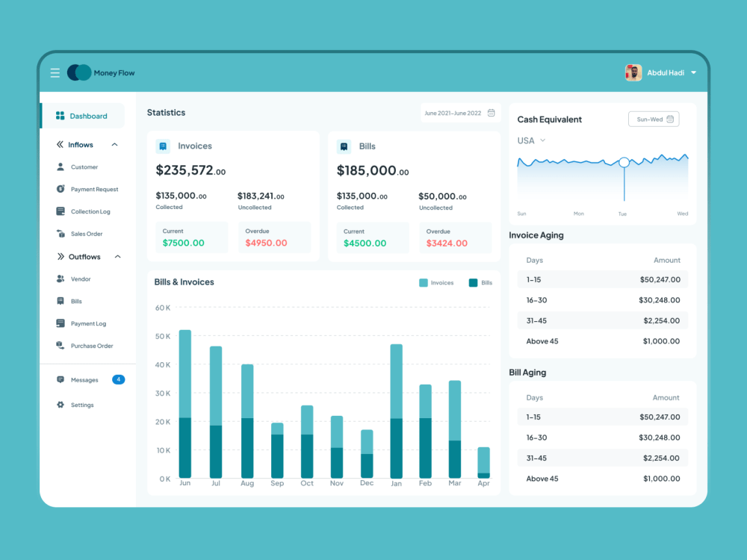Open Settings from the sidebar
This screenshot has width=747, height=560.
coord(80,405)
